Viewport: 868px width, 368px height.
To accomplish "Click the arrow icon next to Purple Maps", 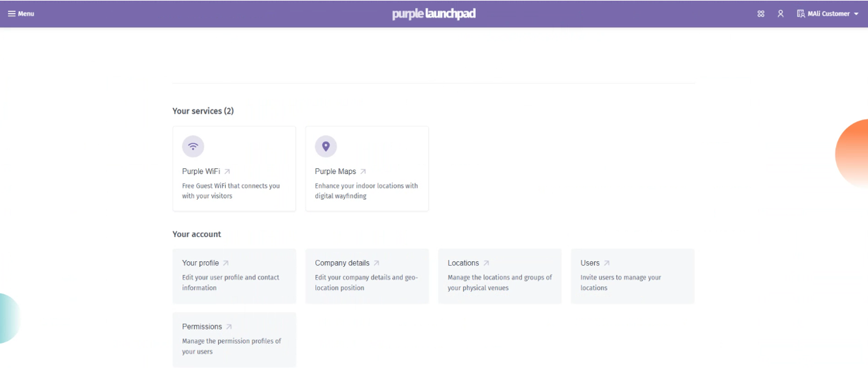I will (x=363, y=172).
